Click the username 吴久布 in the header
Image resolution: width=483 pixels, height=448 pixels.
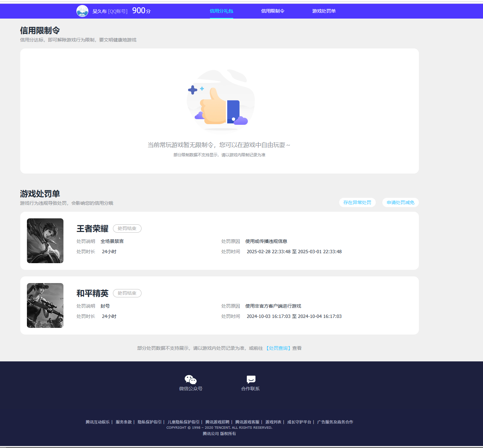point(99,11)
